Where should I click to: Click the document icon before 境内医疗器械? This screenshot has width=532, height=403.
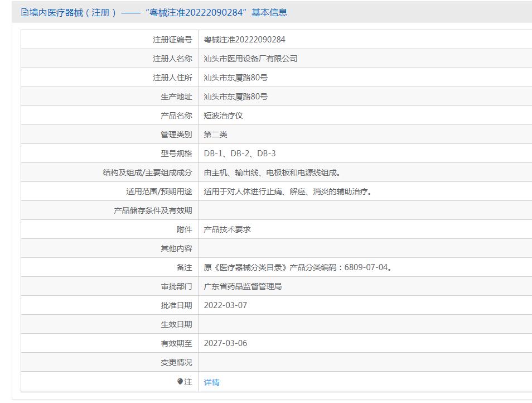click(25, 13)
